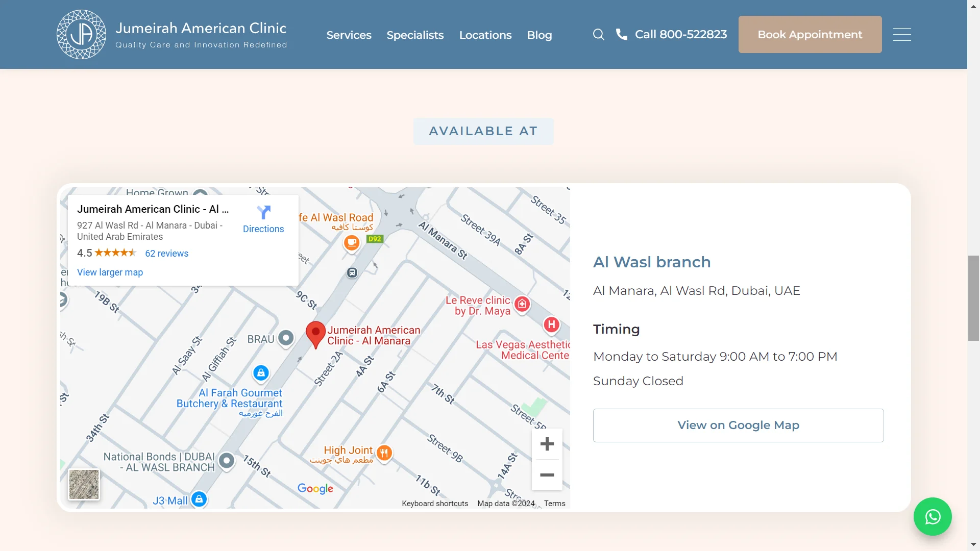Click the Home Grown location marker
The image size is (980, 551).
coord(200,192)
